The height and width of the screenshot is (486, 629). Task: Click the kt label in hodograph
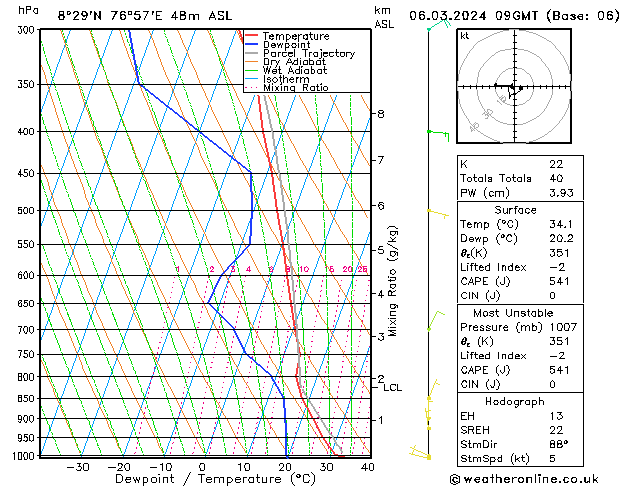465,36
